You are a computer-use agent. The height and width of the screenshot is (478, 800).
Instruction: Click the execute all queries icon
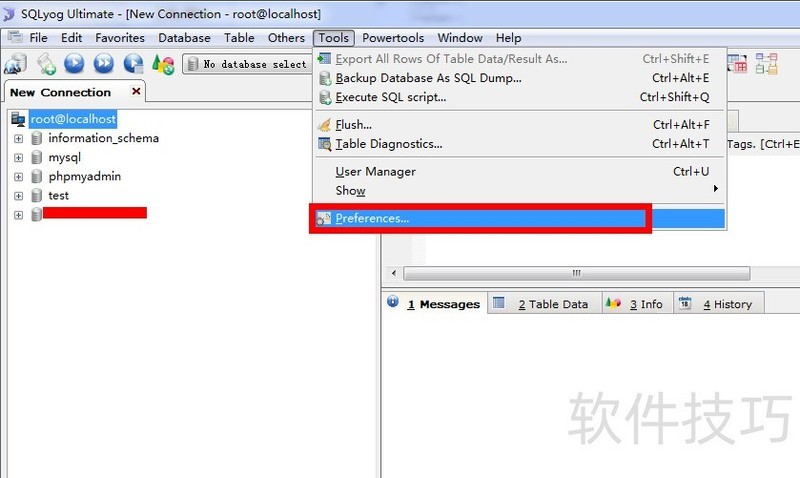[x=104, y=64]
